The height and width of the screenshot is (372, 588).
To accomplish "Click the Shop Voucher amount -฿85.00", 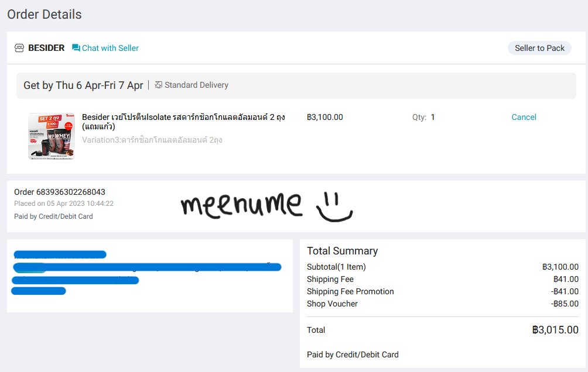I will 565,304.
